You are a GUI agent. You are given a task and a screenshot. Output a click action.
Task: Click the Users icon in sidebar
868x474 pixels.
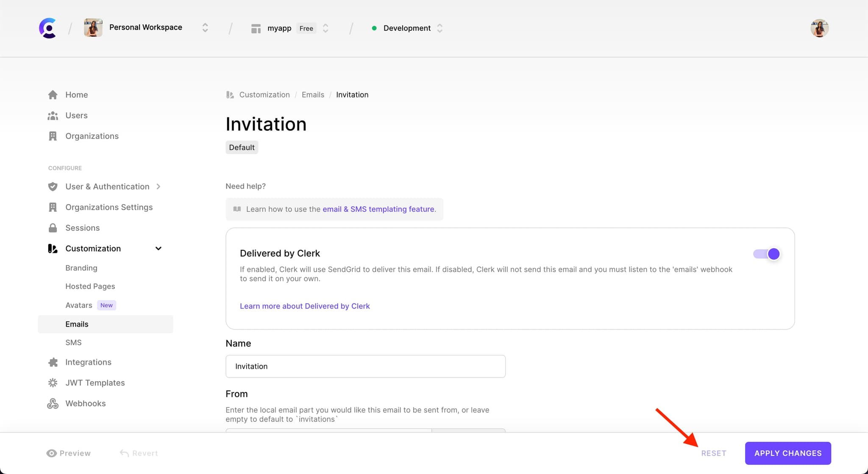coord(53,115)
